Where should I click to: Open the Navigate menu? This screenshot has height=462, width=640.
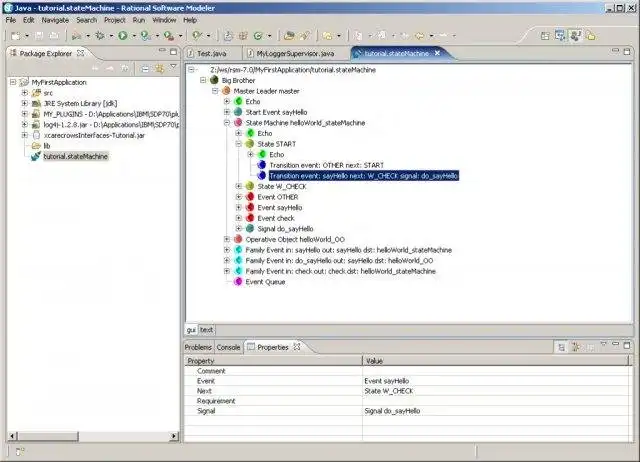pos(55,20)
